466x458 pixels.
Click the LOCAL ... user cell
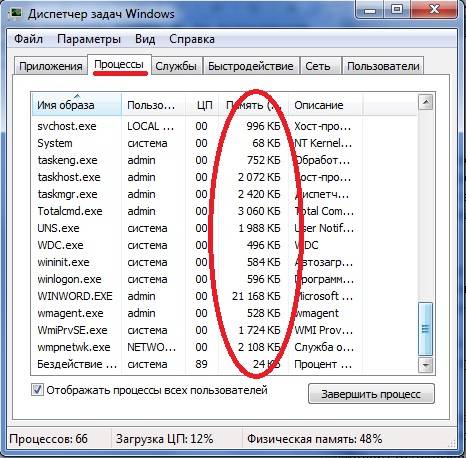(150, 126)
